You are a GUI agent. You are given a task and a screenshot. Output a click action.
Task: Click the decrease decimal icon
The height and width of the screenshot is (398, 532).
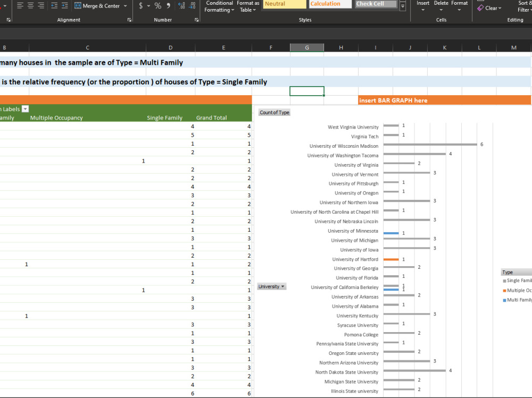click(192, 5)
